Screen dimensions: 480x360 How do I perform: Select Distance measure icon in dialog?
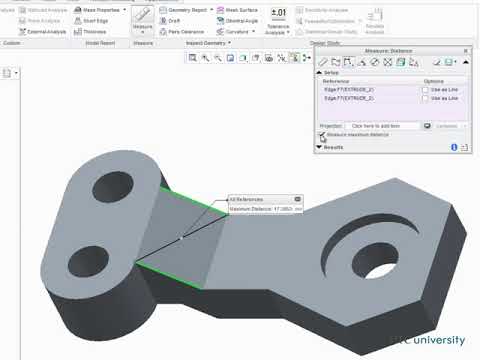coord(348,62)
